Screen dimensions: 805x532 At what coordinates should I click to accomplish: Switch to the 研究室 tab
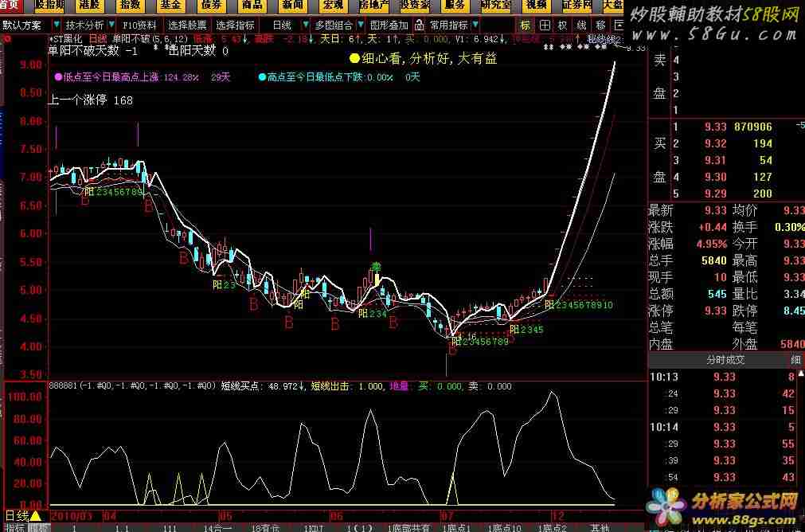[496, 6]
